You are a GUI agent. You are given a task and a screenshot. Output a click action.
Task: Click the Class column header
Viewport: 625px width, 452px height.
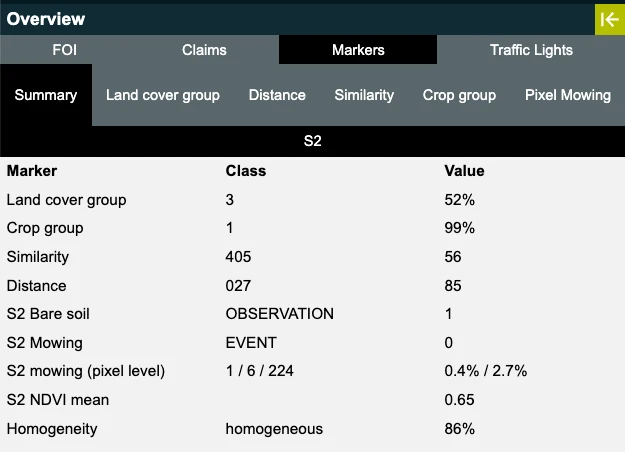246,171
